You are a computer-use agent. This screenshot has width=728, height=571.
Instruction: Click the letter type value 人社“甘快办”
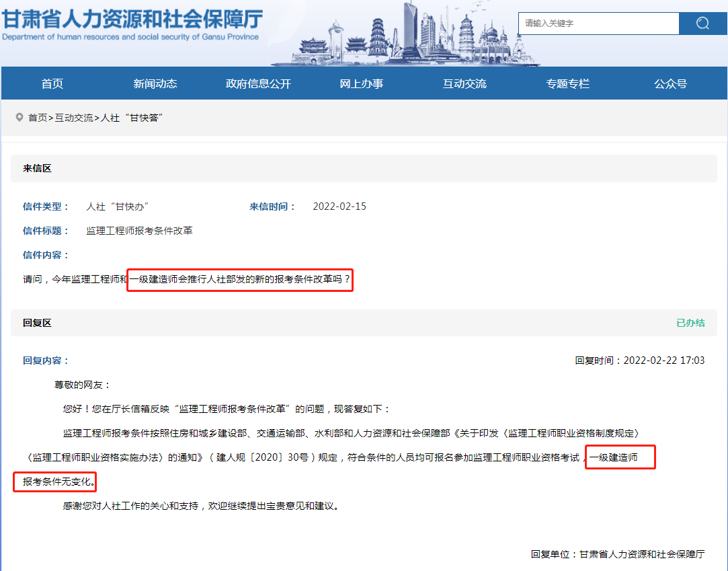(118, 206)
